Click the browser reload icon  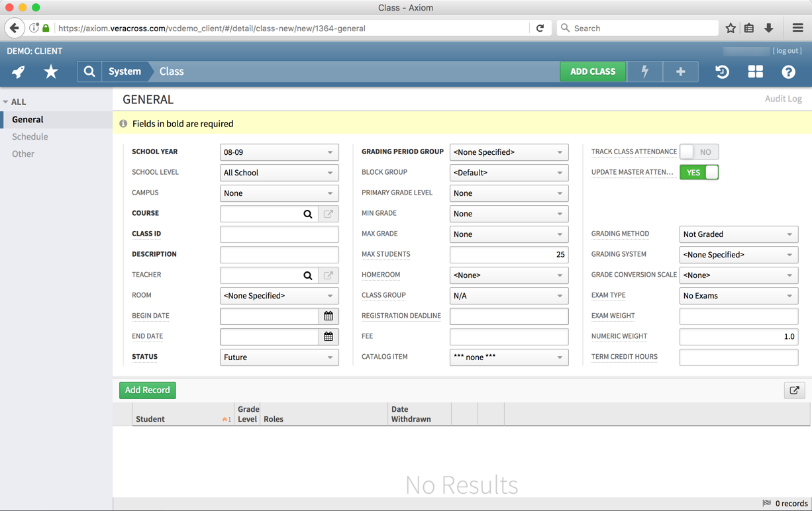(540, 28)
